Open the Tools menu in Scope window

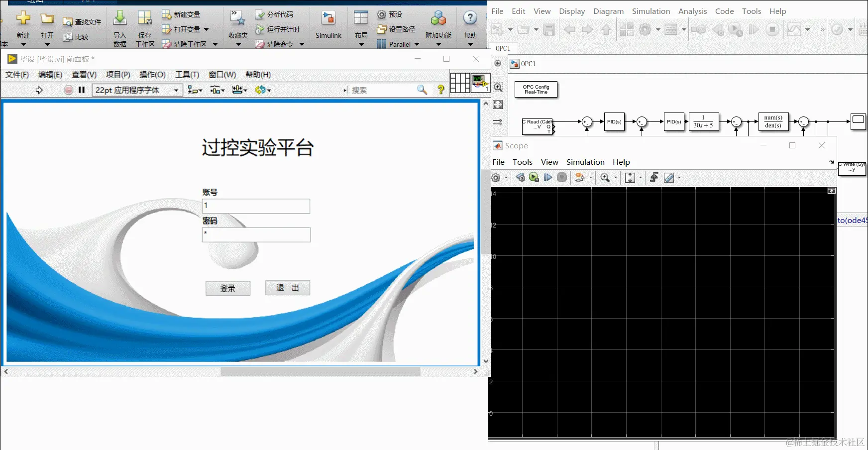[x=523, y=162]
